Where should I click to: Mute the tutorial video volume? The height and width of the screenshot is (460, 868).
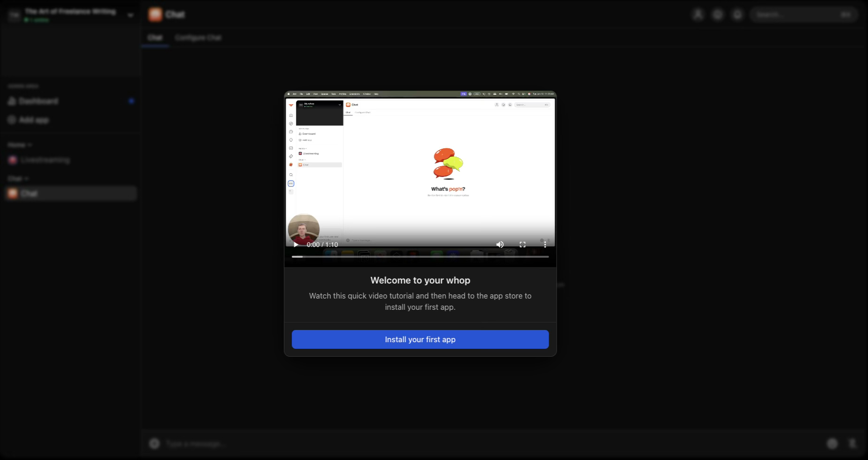click(500, 245)
